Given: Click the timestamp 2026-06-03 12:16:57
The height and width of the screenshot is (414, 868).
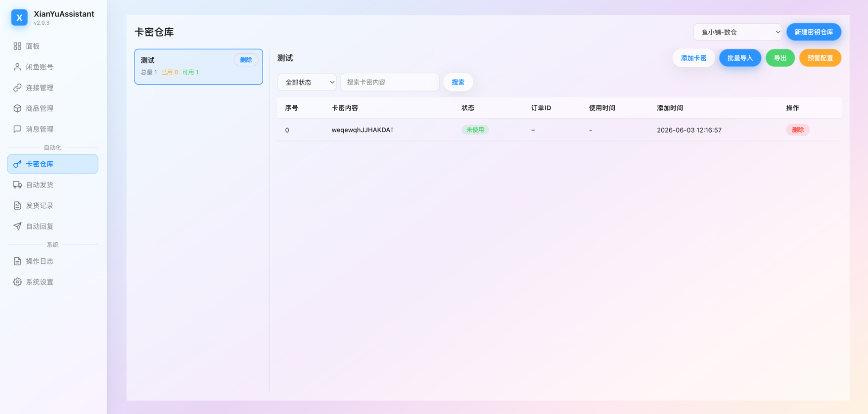Looking at the screenshot, I should 689,130.
